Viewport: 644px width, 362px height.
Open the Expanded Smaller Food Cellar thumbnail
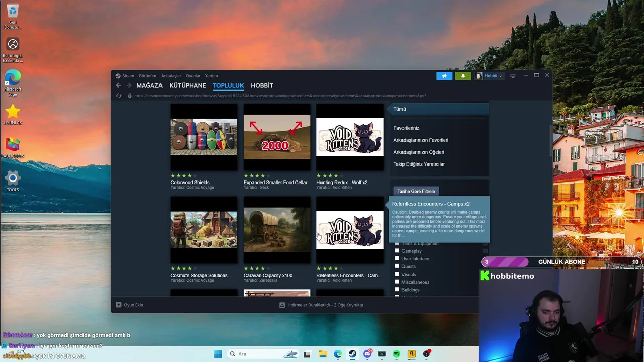click(277, 137)
